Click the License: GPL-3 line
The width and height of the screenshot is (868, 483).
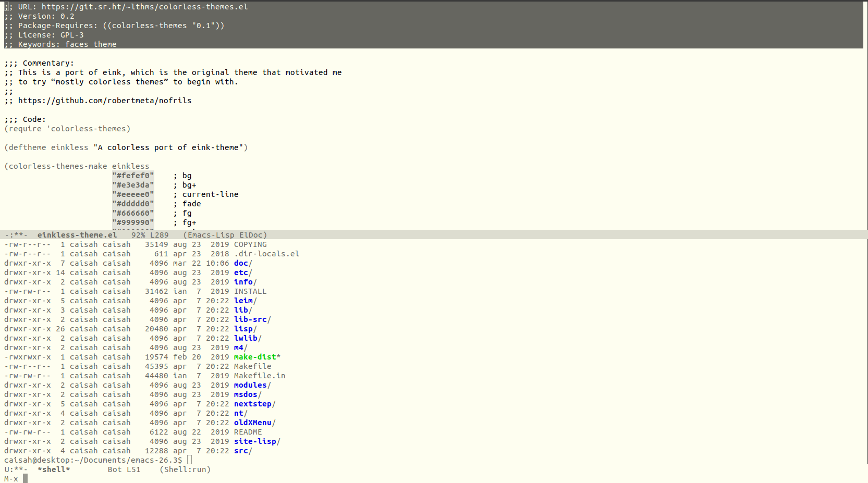tap(44, 35)
